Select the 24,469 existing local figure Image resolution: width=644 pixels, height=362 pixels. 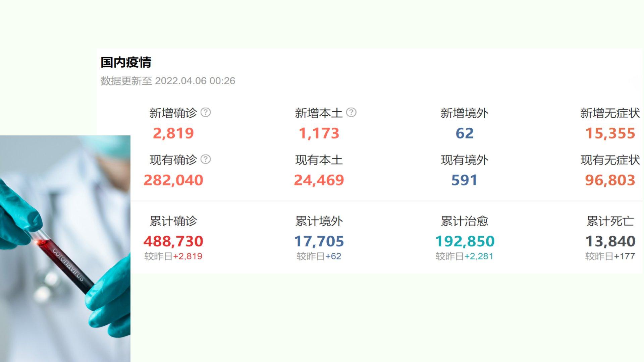click(319, 180)
